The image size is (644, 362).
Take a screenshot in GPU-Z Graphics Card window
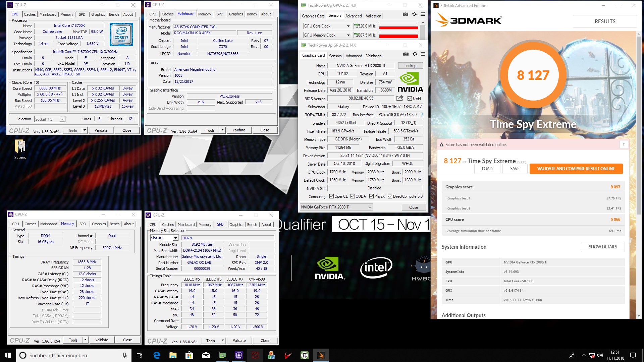pos(406,54)
